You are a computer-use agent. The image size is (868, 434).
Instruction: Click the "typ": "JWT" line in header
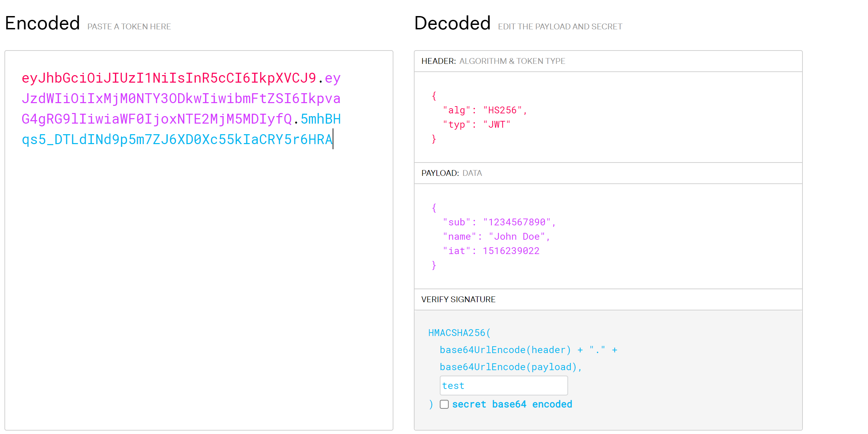pyautogui.click(x=476, y=125)
